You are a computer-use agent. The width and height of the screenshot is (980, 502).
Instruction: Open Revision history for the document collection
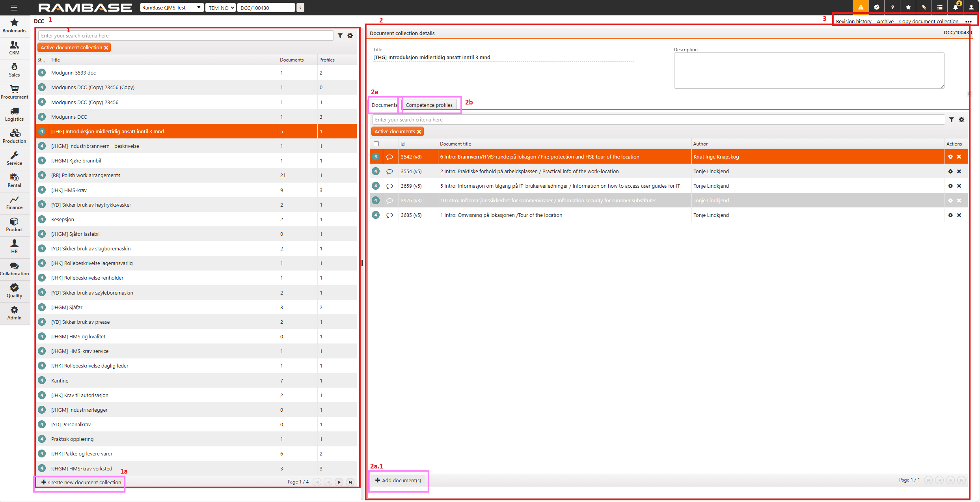coord(853,21)
